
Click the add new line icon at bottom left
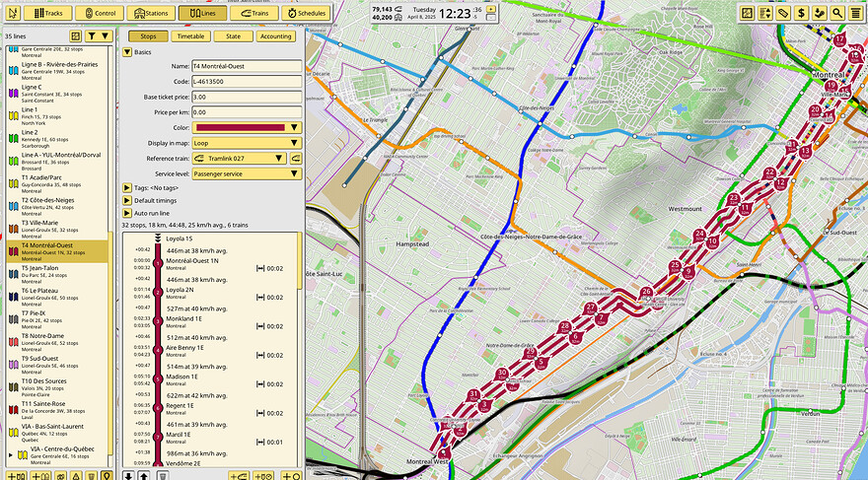coord(15,476)
